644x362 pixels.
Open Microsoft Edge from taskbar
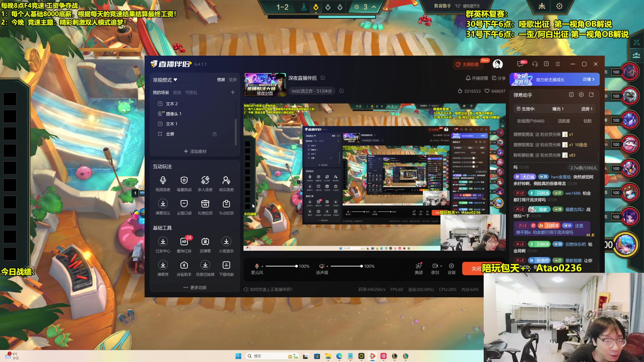tap(339, 356)
